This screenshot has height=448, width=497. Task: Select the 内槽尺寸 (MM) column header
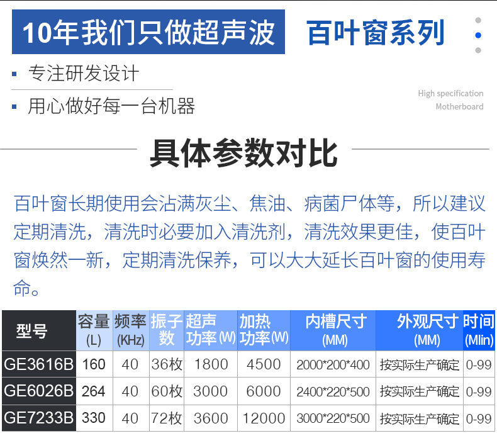[x=334, y=330]
